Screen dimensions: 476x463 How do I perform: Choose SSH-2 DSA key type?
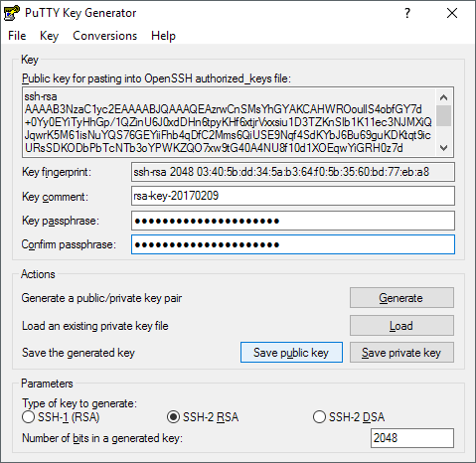[x=349, y=417]
